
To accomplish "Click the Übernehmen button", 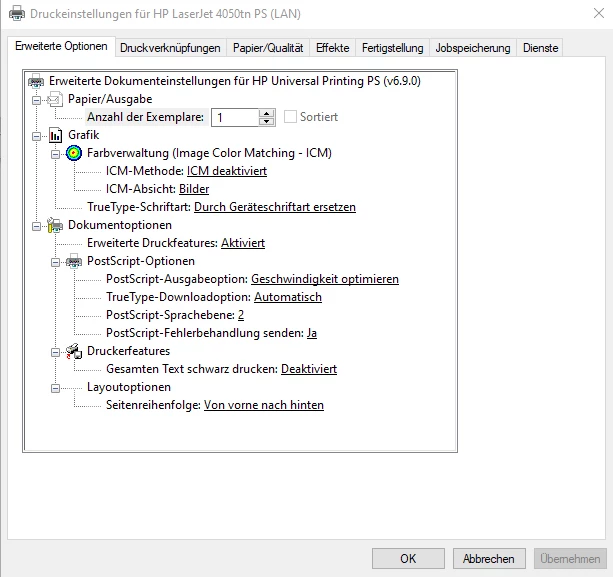I will [570, 559].
